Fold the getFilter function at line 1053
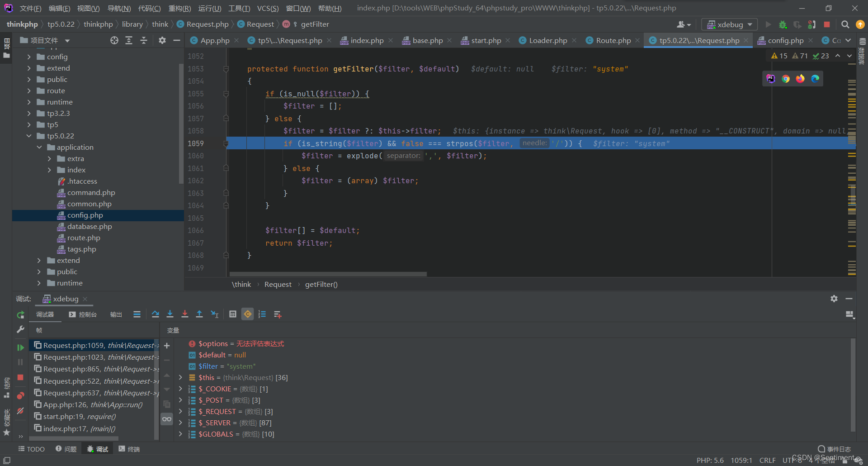Image resolution: width=868 pixels, height=466 pixels. pos(226,69)
